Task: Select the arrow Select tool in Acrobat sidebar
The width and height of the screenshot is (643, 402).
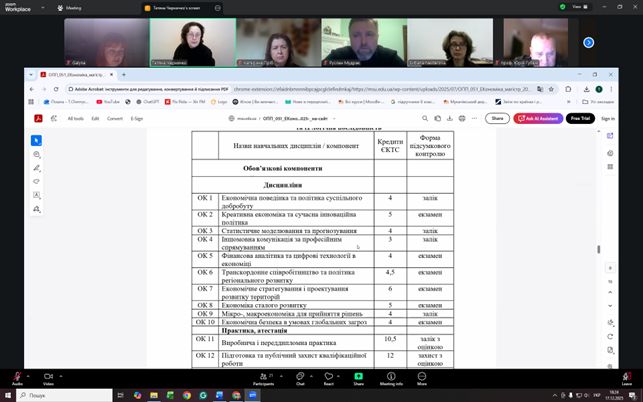Action: (36, 141)
